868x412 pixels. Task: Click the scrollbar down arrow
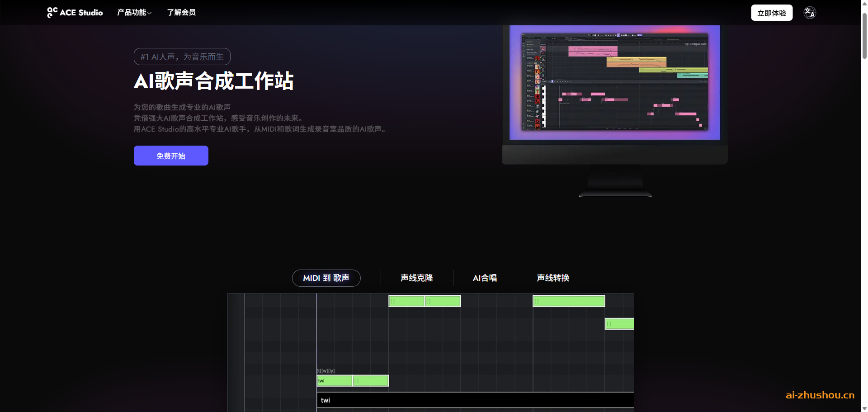click(864, 408)
